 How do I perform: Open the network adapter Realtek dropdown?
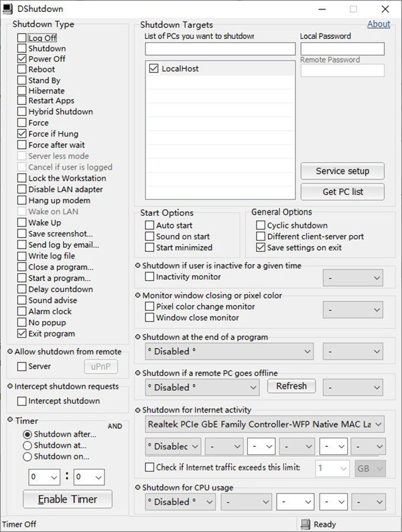click(265, 424)
